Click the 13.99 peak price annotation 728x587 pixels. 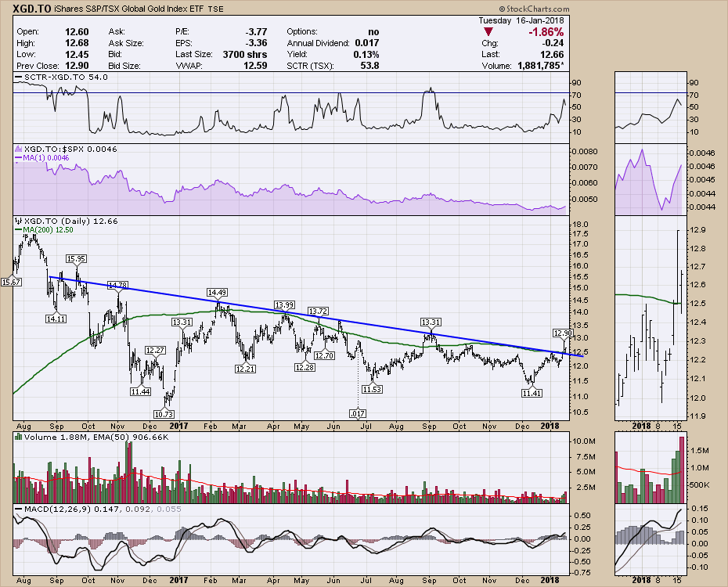click(x=284, y=305)
